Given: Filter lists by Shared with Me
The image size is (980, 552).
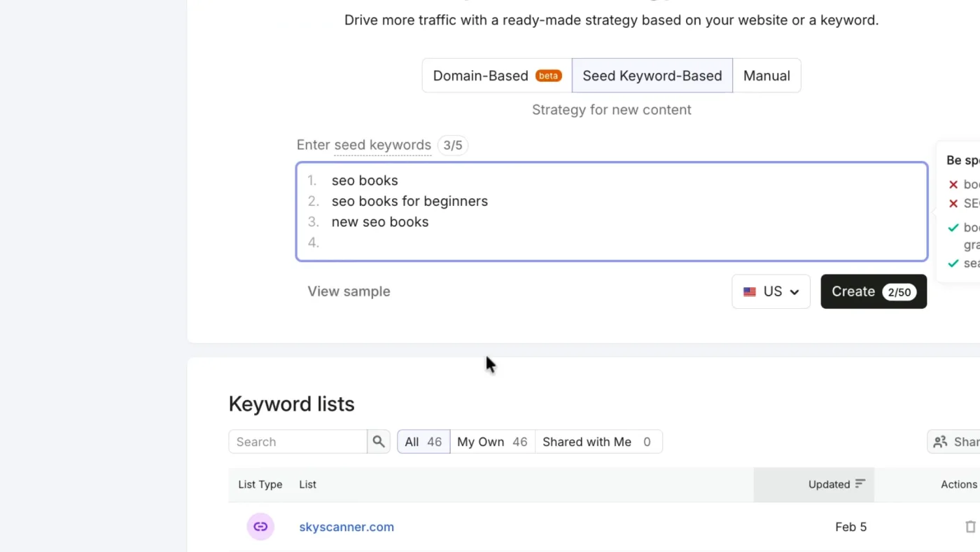Looking at the screenshot, I should pyautogui.click(x=598, y=442).
